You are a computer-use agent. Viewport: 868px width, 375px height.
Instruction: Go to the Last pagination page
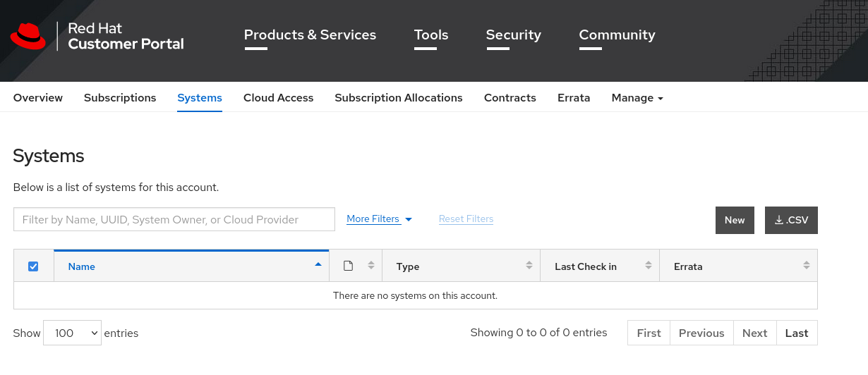pos(796,333)
